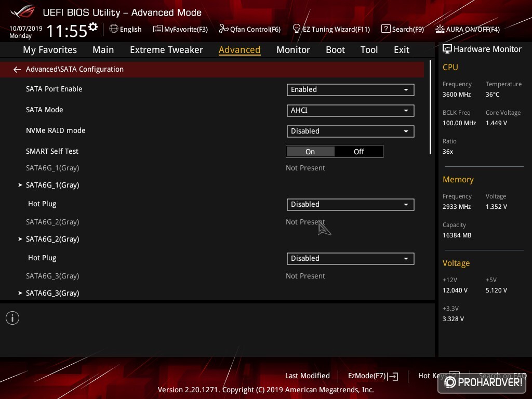Image resolution: width=532 pixels, height=399 pixels.
Task: Click the back arrow beside Advanced\SATA Configuration
Action: click(x=17, y=70)
